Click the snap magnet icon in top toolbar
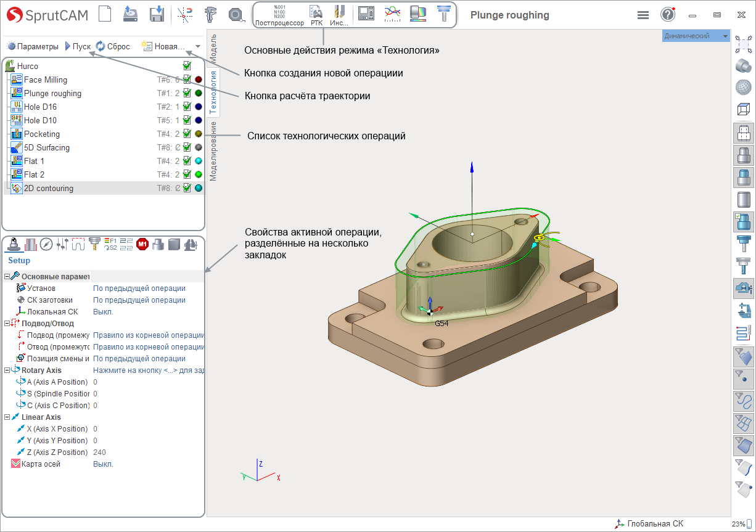This screenshot has height=532, width=756. (185, 14)
